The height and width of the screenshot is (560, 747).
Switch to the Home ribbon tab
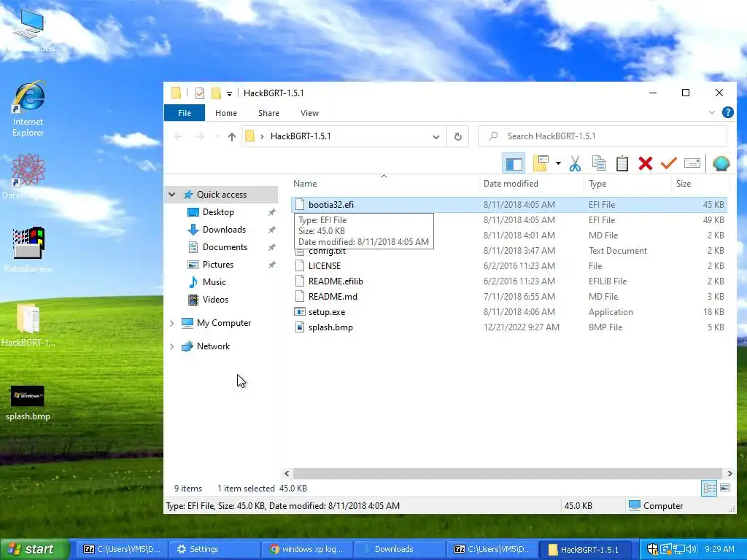coord(226,113)
